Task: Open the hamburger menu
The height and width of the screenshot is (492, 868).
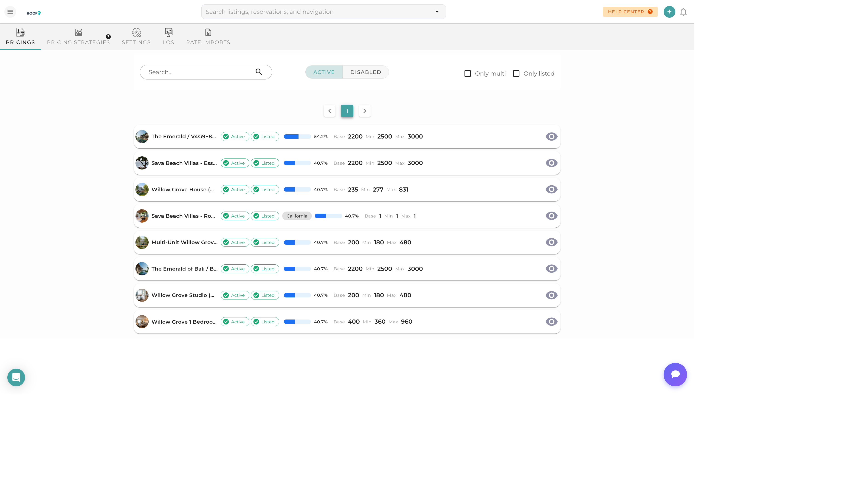Action: tap(10, 11)
